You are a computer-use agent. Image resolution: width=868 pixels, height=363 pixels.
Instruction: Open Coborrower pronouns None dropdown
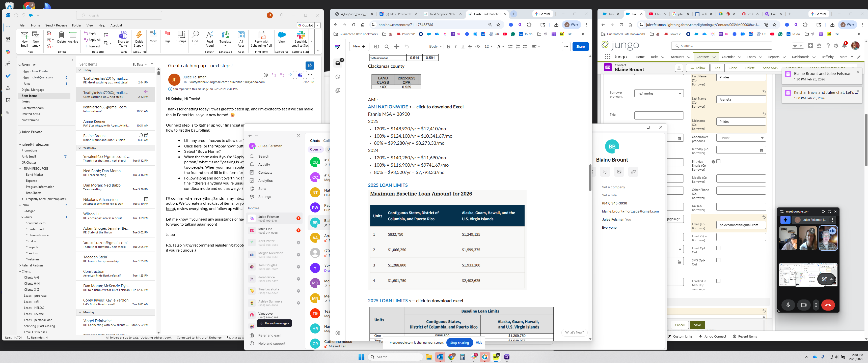point(741,138)
